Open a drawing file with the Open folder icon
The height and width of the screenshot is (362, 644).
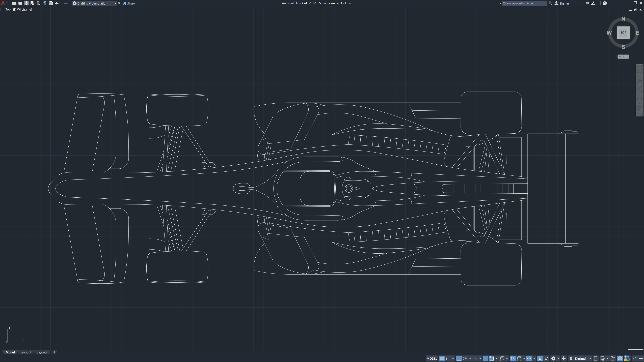pos(20,4)
